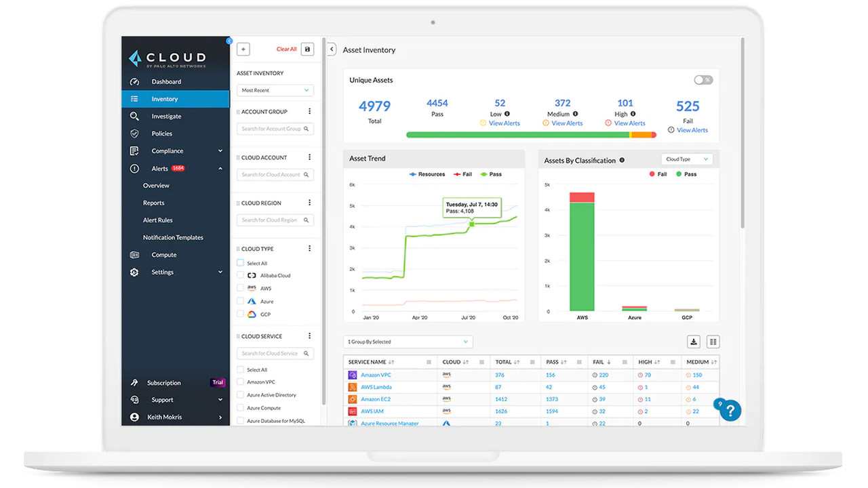Screen dimensions: 868x488
Task: Click the Clear All link
Action: point(287,49)
